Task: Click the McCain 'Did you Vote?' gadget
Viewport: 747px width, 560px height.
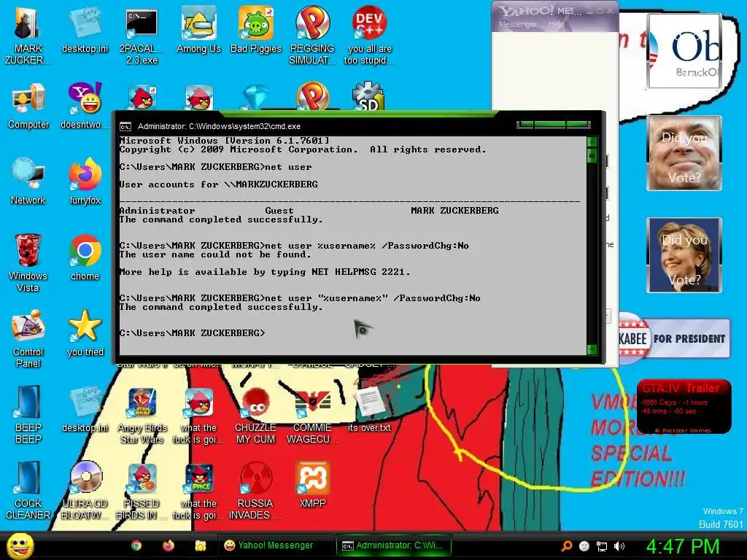Action: [x=684, y=153]
